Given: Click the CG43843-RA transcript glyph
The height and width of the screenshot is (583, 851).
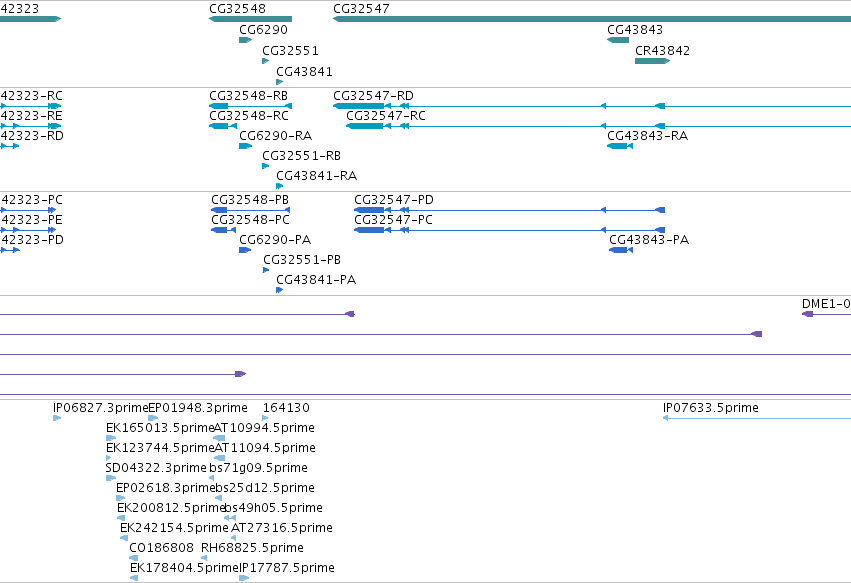Looking at the screenshot, I should (620, 146).
